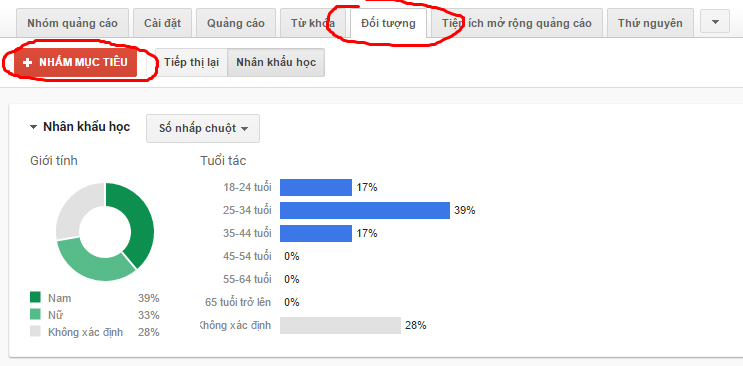Click the light green Nữ legend swatch

[36, 314]
